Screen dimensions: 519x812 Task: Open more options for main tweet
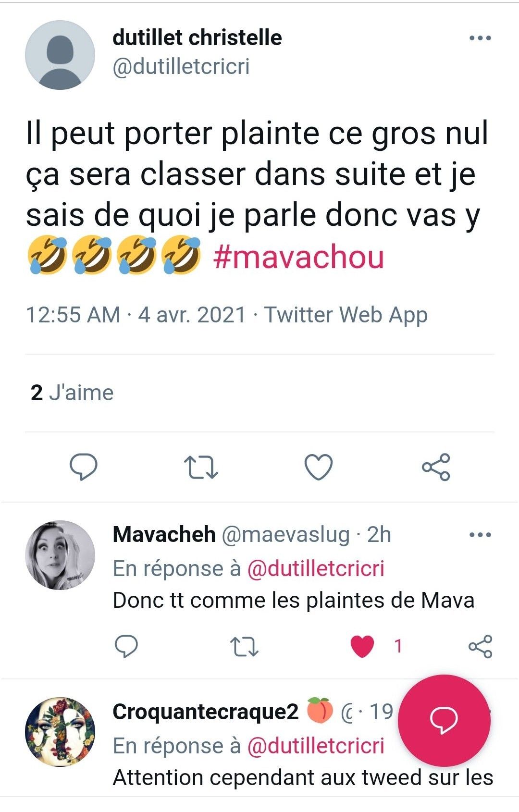pyautogui.click(x=480, y=38)
